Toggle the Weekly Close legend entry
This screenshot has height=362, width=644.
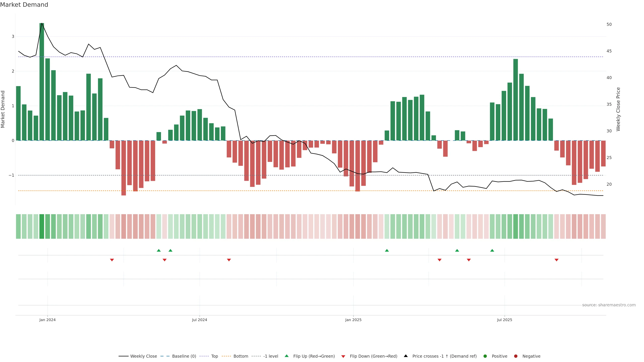pos(143,356)
